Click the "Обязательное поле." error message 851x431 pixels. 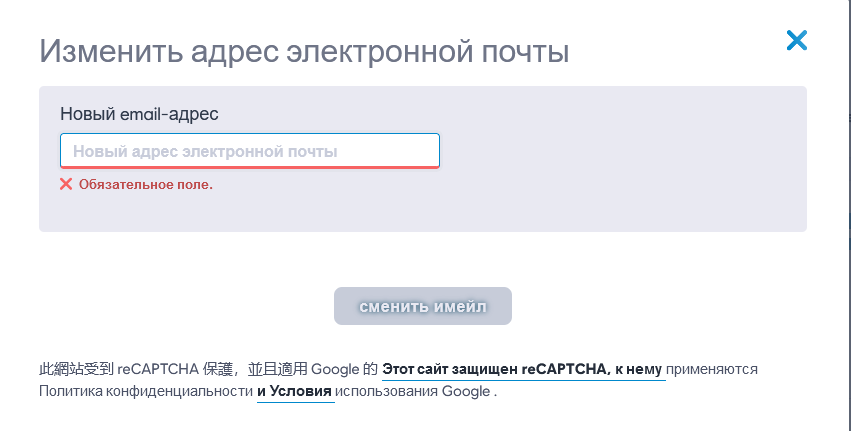[146, 184]
